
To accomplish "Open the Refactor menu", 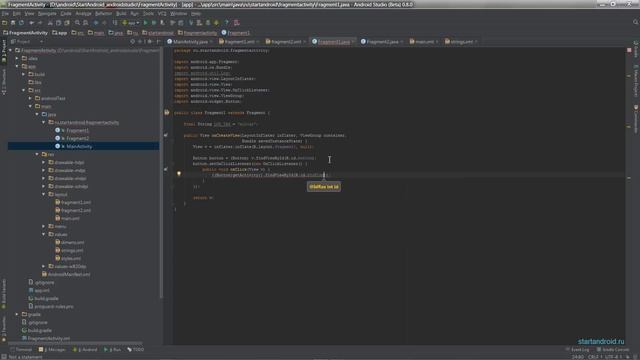I will (x=103, y=13).
